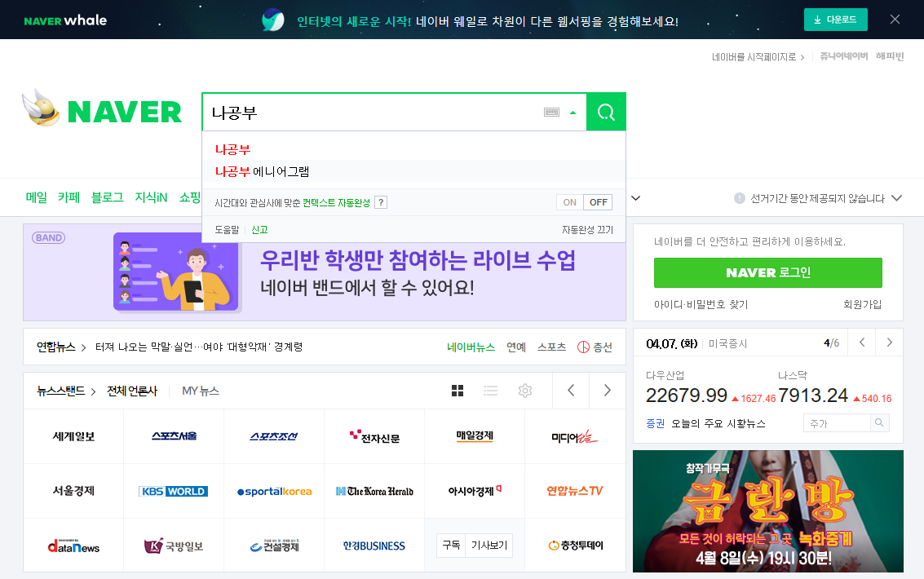Switch to 연예 tab
Viewport: 924px width, 579px height.
click(x=516, y=347)
